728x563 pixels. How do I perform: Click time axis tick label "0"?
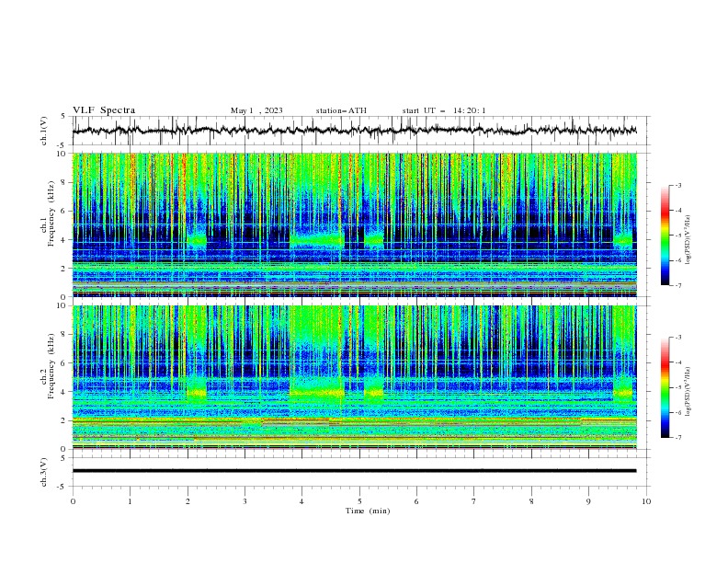pyautogui.click(x=73, y=501)
